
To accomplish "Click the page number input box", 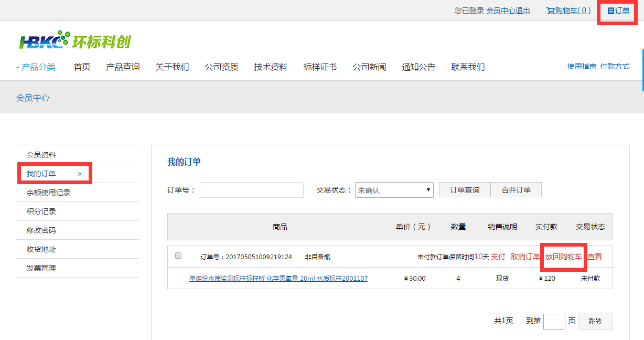I will pyautogui.click(x=554, y=321).
